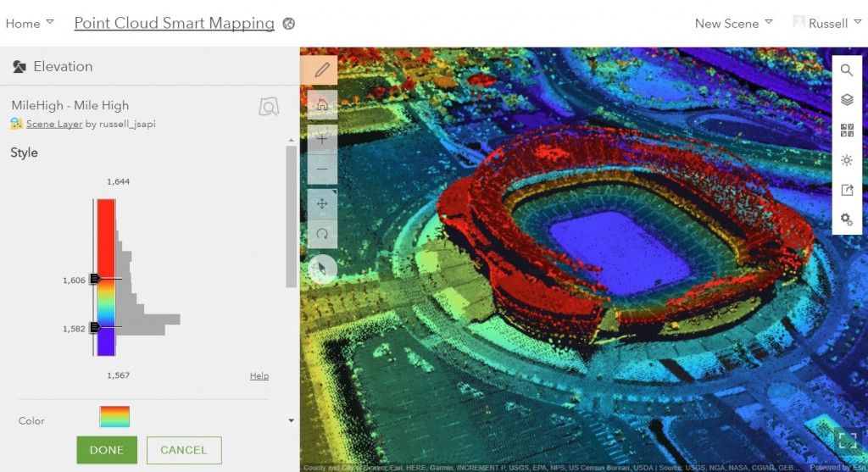This screenshot has height=472, width=868.
Task: Click the stadium field in the scene
Action: (619, 252)
